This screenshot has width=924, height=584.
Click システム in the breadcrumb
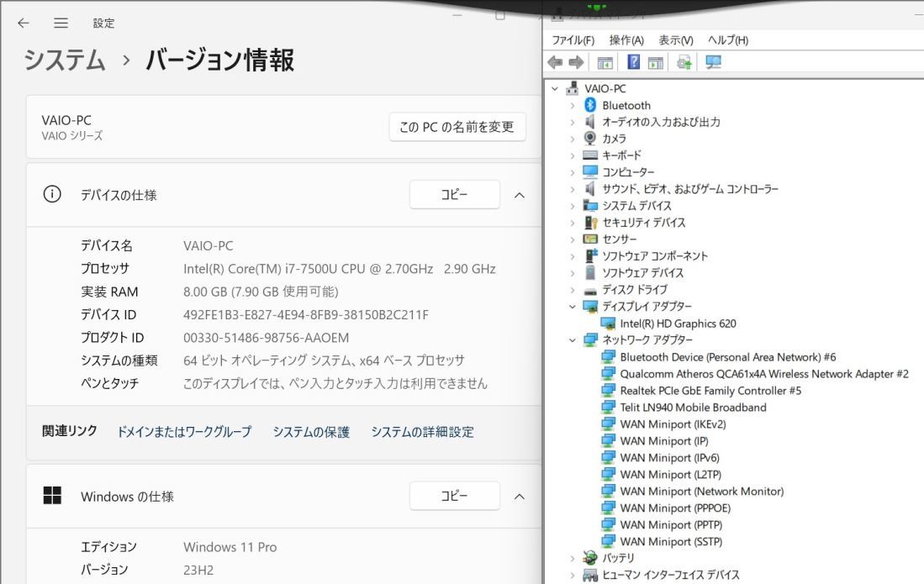click(64, 60)
